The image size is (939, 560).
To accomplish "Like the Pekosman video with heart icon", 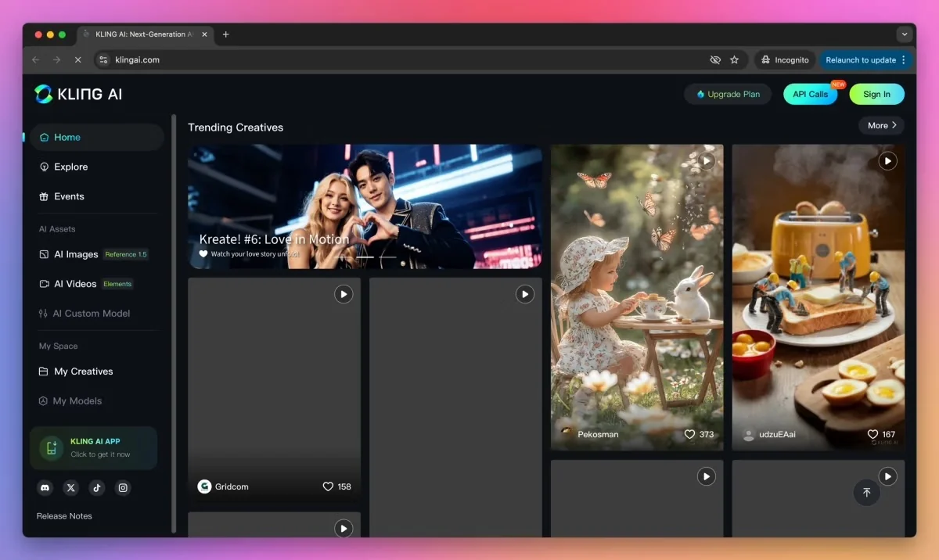I will coord(689,434).
